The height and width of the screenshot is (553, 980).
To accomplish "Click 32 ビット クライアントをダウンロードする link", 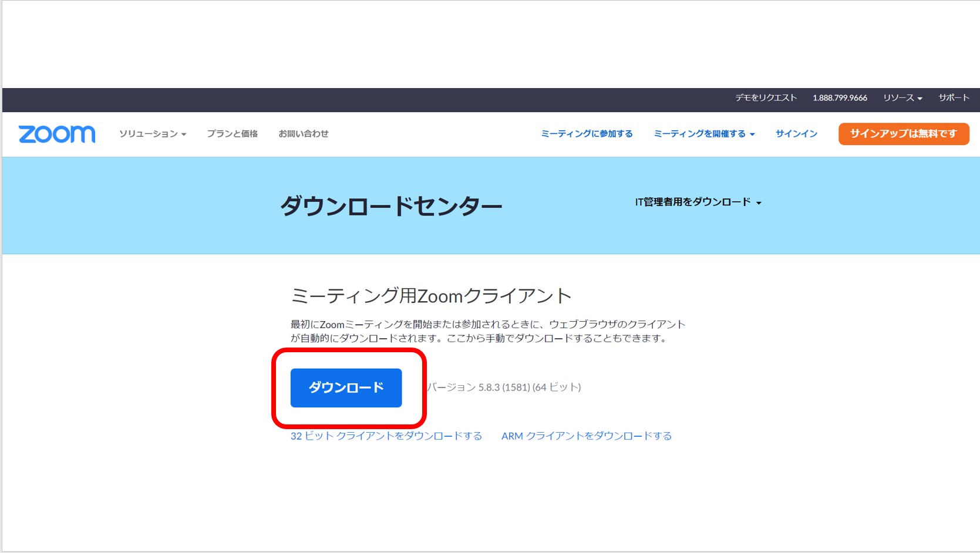I will 386,436.
